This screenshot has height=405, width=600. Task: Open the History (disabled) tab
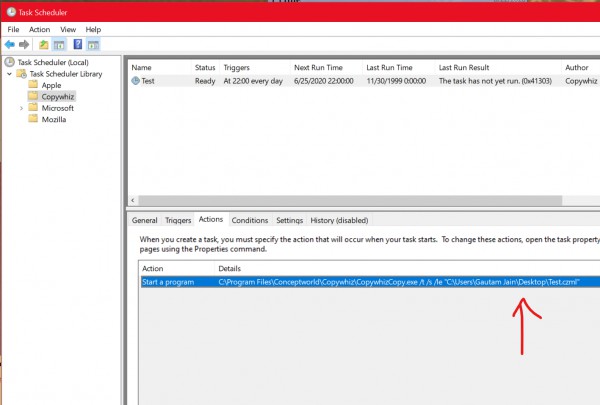pyautogui.click(x=339, y=220)
